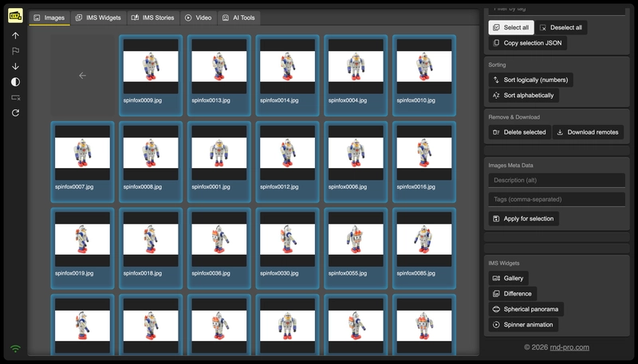Click the Deselect all button
The image size is (638, 364).
[x=561, y=28]
